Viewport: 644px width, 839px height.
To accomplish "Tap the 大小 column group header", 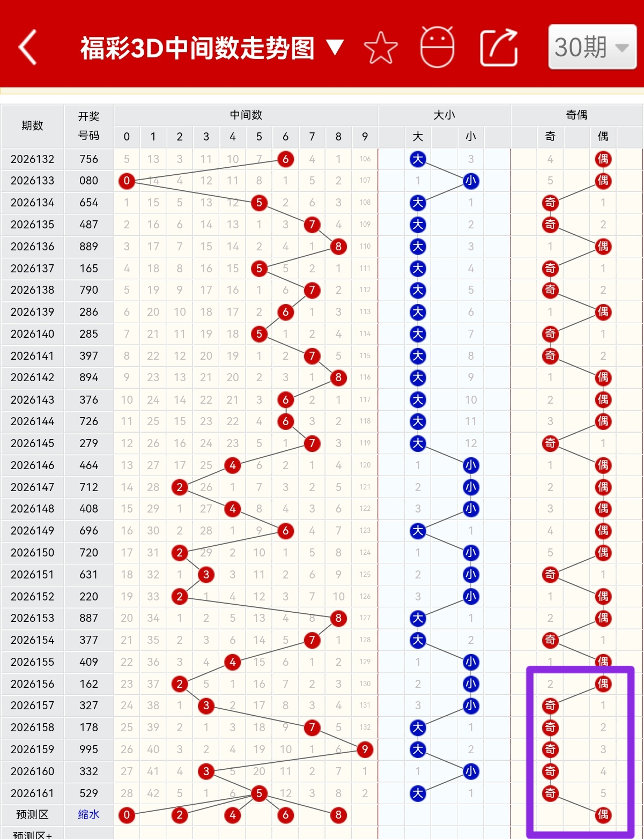I will 444,115.
